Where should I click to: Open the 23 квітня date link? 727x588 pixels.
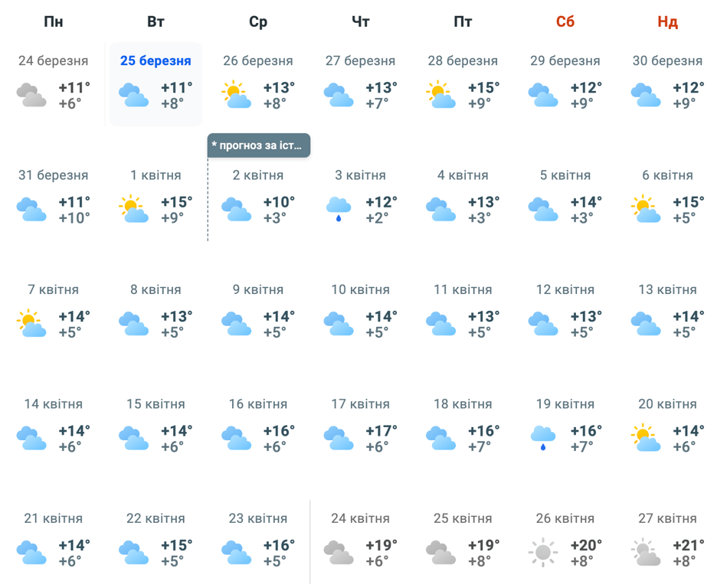click(257, 518)
